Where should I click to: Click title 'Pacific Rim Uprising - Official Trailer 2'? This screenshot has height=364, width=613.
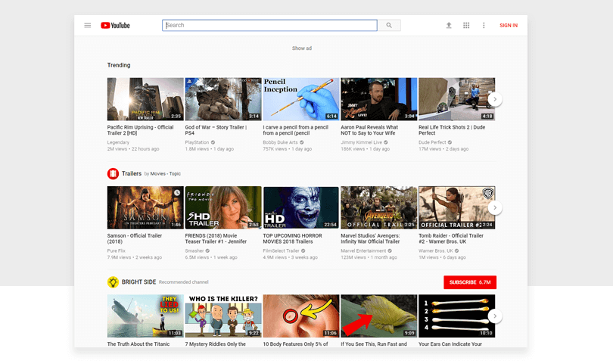click(x=140, y=130)
